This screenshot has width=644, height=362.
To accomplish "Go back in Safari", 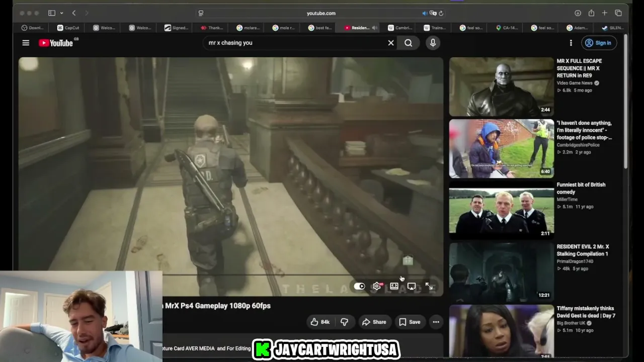I will tap(74, 13).
